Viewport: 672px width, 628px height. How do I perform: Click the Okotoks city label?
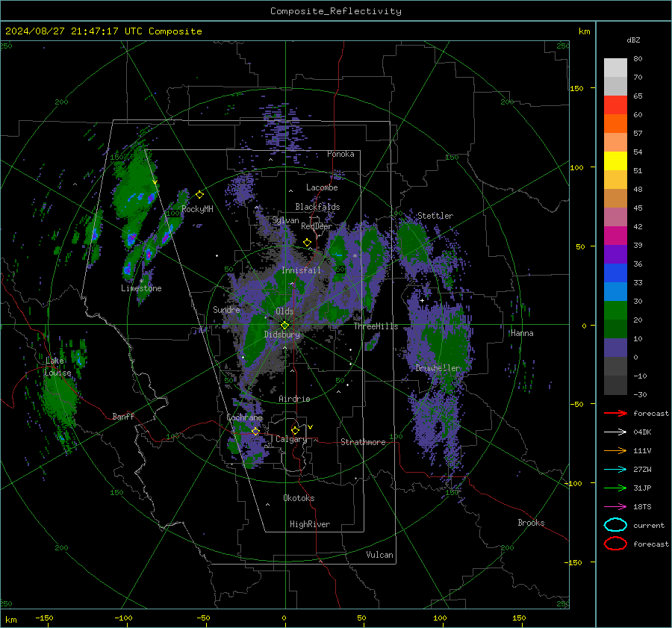(x=299, y=498)
